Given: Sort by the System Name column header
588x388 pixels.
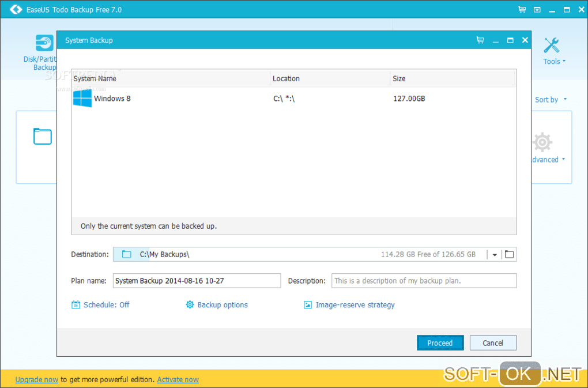Looking at the screenshot, I should coord(171,78).
